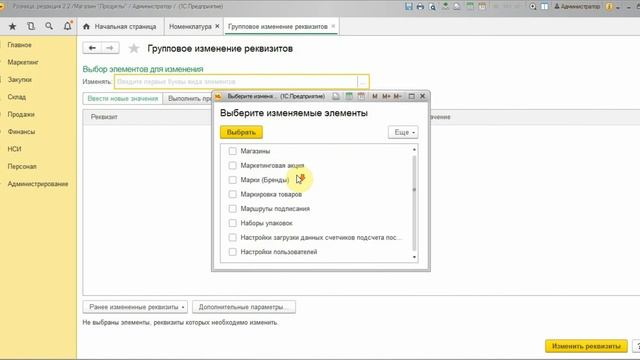Check the Марки (Бренды) checkbox
The image size is (640, 360).
pos(232,180)
